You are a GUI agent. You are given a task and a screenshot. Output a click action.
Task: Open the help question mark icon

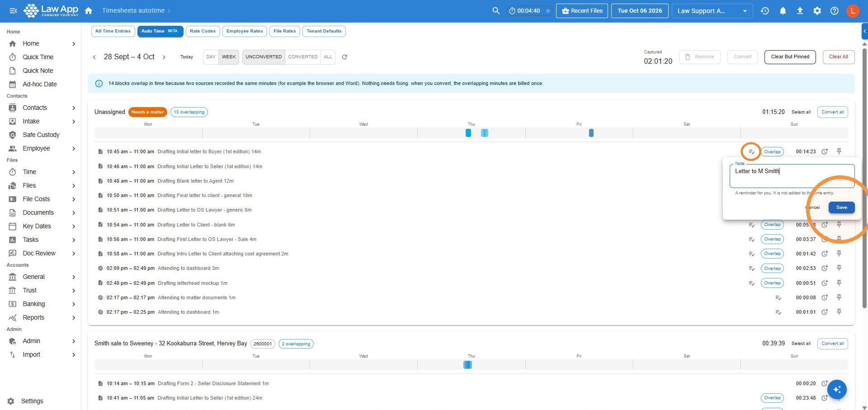point(835,11)
